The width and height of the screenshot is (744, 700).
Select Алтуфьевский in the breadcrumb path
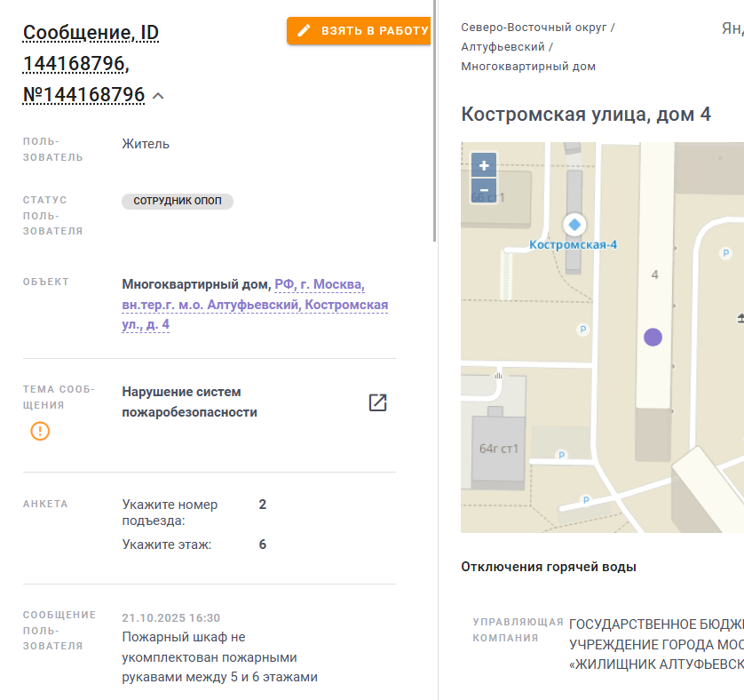(x=503, y=47)
